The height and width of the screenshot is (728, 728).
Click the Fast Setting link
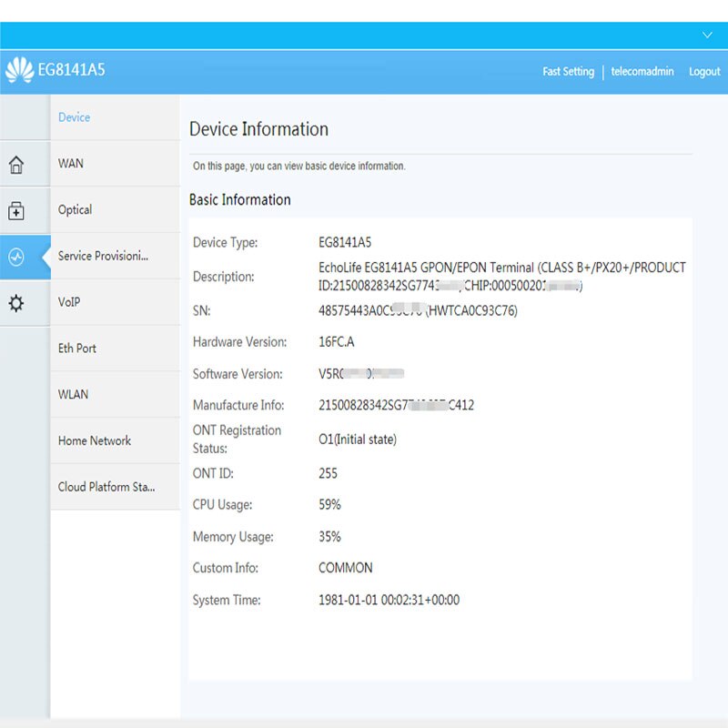point(568,72)
